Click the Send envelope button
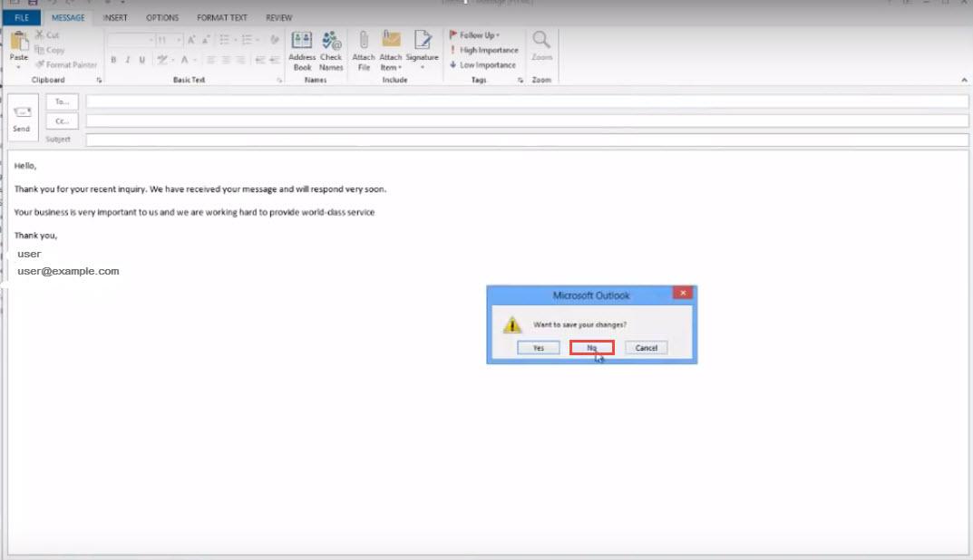 (22, 118)
